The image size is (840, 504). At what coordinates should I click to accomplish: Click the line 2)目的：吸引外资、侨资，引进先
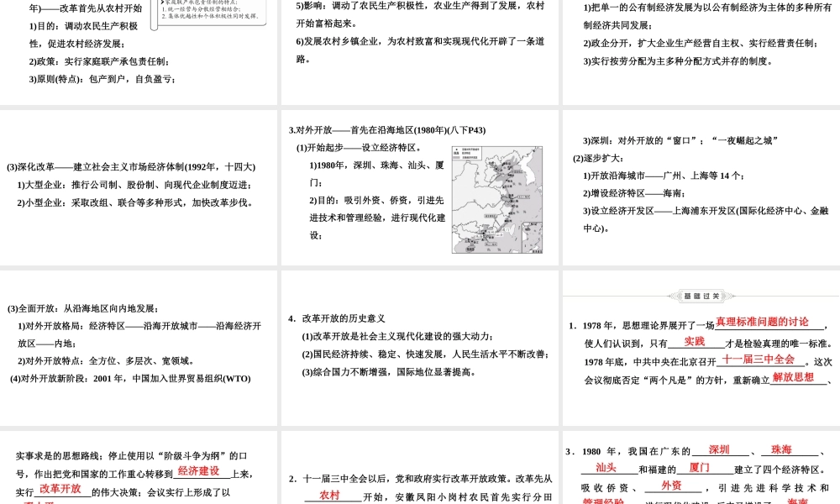(x=376, y=200)
